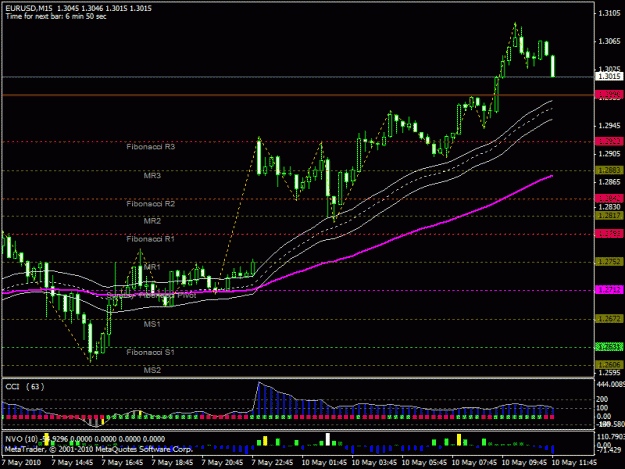Click the 'CCI (63)' indicator label
The height and width of the screenshot is (469, 625).
coord(24,387)
